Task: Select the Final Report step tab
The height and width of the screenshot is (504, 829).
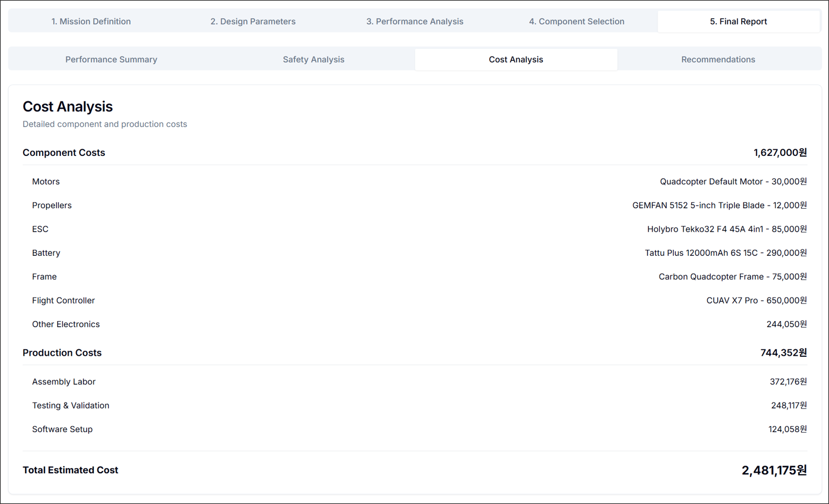Action: 738,21
